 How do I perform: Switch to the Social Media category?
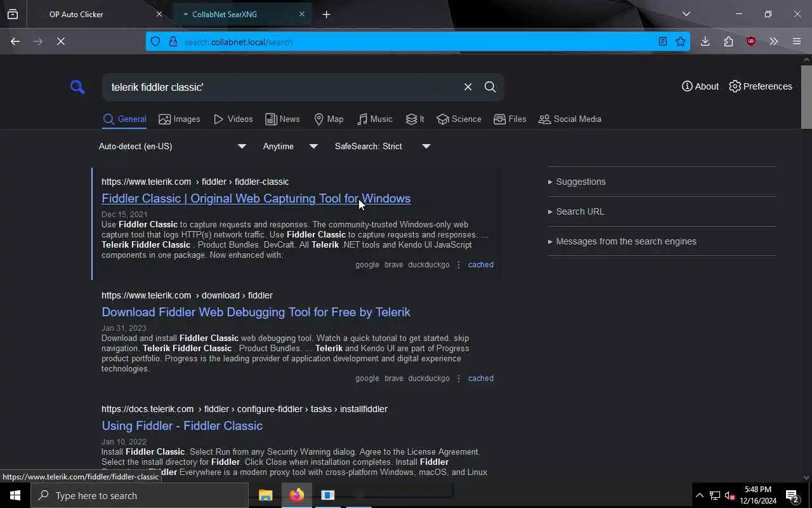pyautogui.click(x=570, y=119)
